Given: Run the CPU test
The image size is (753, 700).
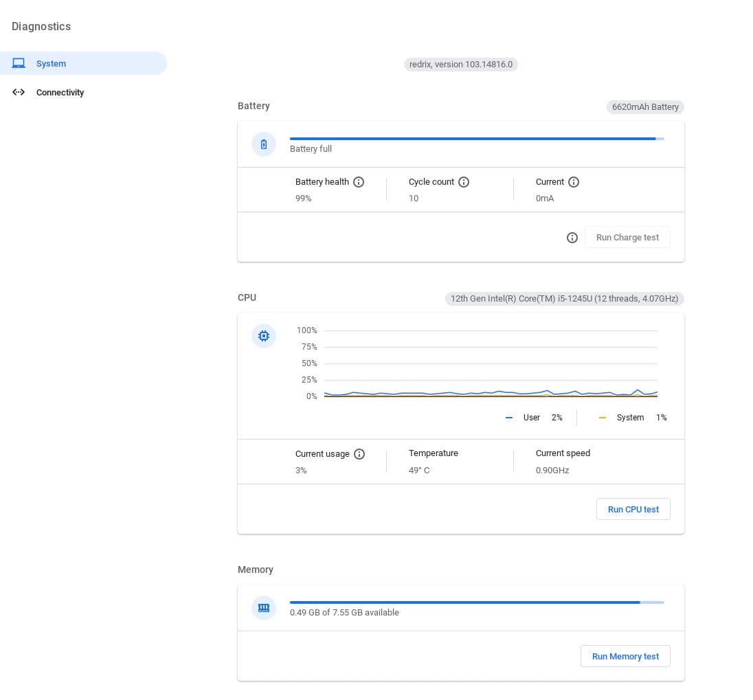Looking at the screenshot, I should (633, 509).
